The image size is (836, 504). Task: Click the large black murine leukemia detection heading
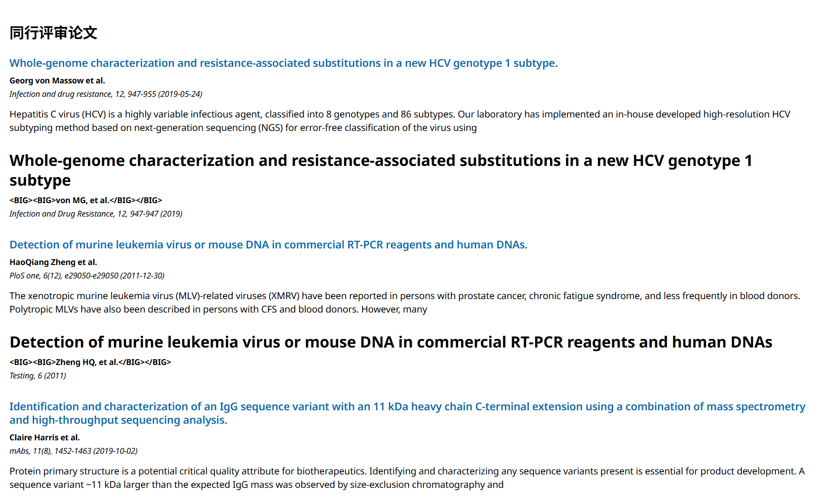click(391, 343)
